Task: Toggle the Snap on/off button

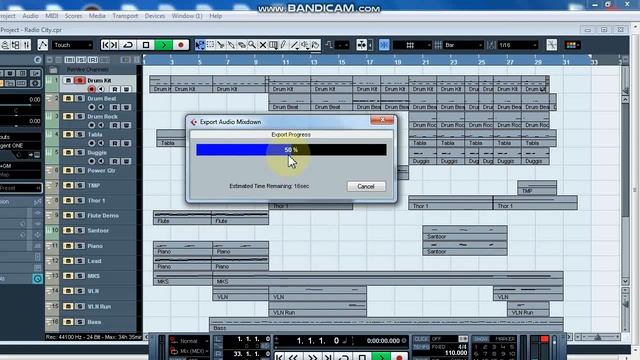Action: point(384,45)
